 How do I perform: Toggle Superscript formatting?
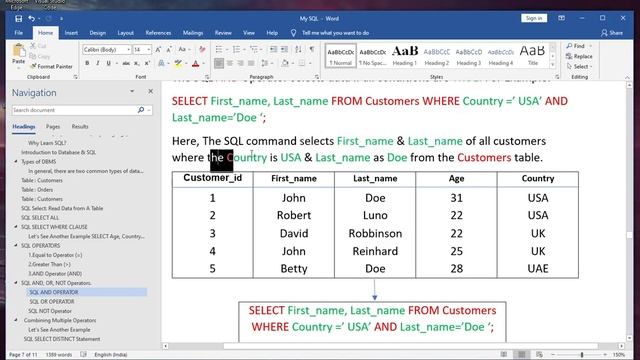tap(147, 63)
